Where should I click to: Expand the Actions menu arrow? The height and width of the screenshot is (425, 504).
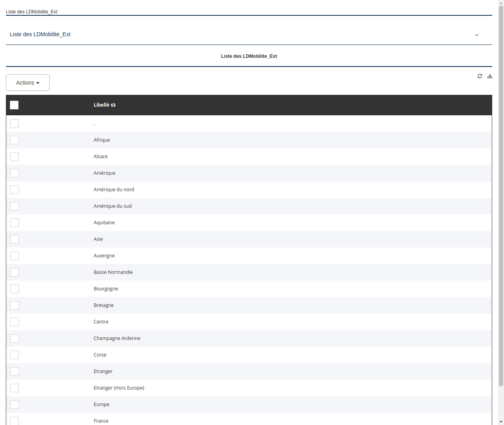point(38,83)
